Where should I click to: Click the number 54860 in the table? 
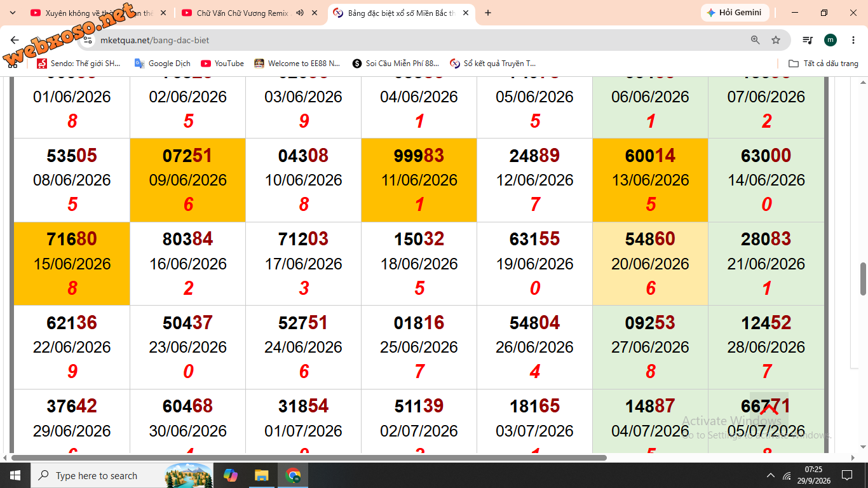click(650, 239)
